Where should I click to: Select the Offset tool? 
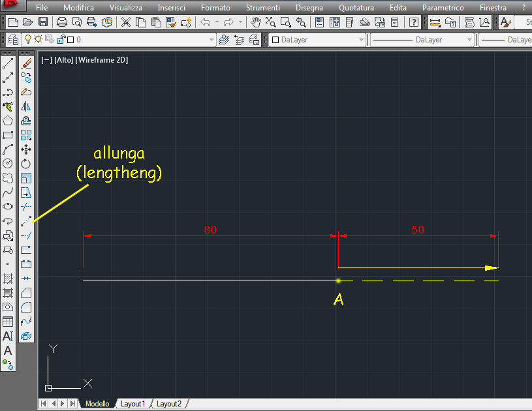[x=26, y=121]
